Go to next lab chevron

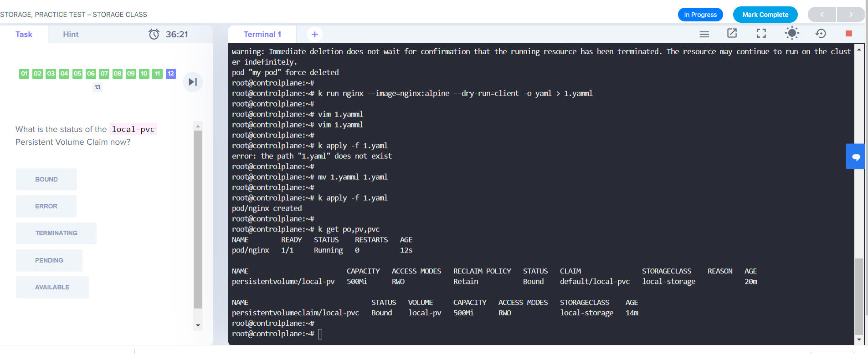pos(851,15)
